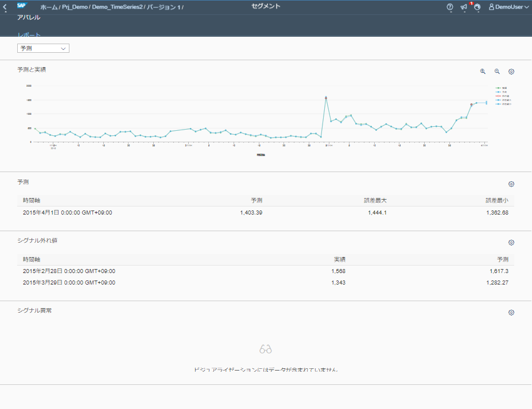
Task: Click the globe icon beside DemoUser
Action: 477,7
